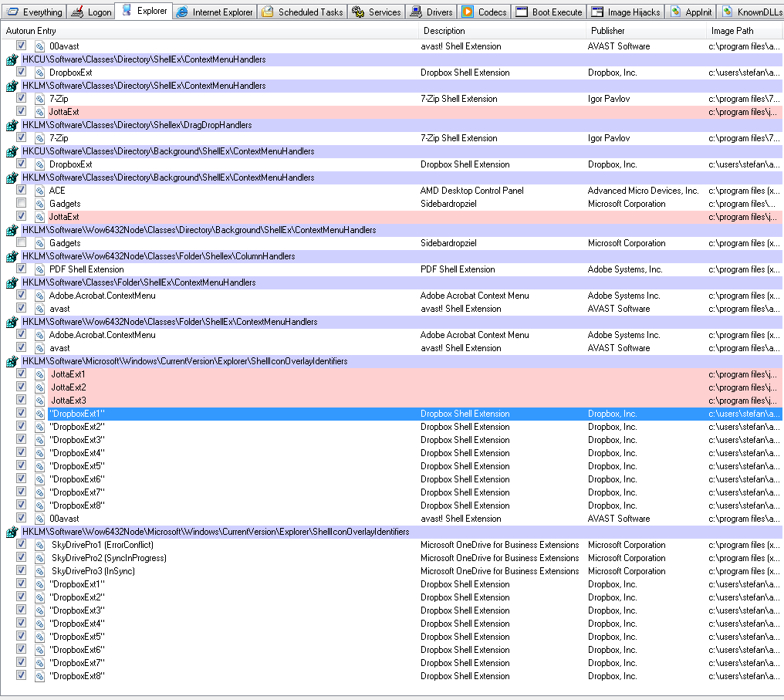
Task: Switch to the Everything tab
Action: [34, 12]
